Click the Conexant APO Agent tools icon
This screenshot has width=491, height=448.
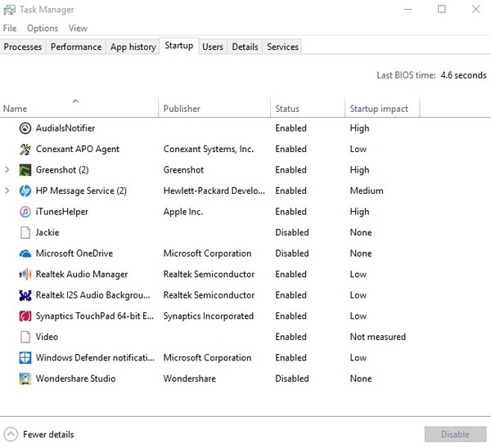tap(25, 150)
